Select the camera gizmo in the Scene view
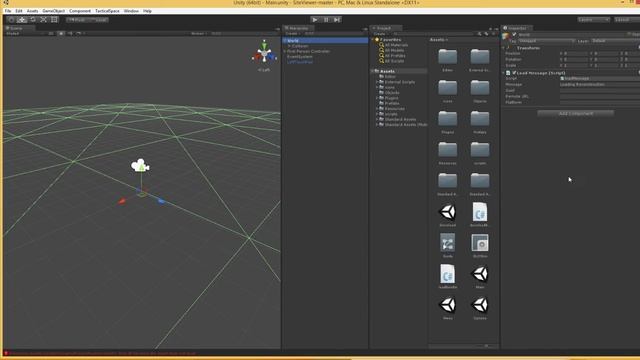The width and height of the screenshot is (640, 360). click(140, 165)
